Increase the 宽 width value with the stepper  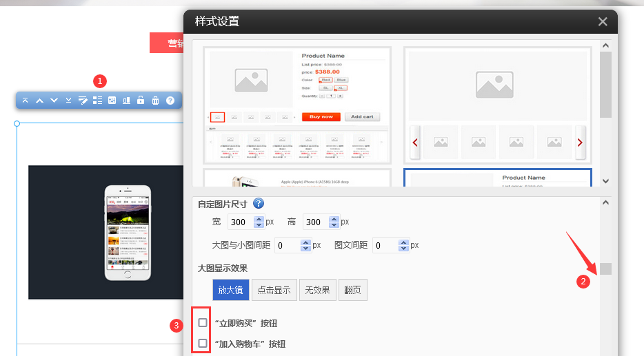(x=259, y=219)
